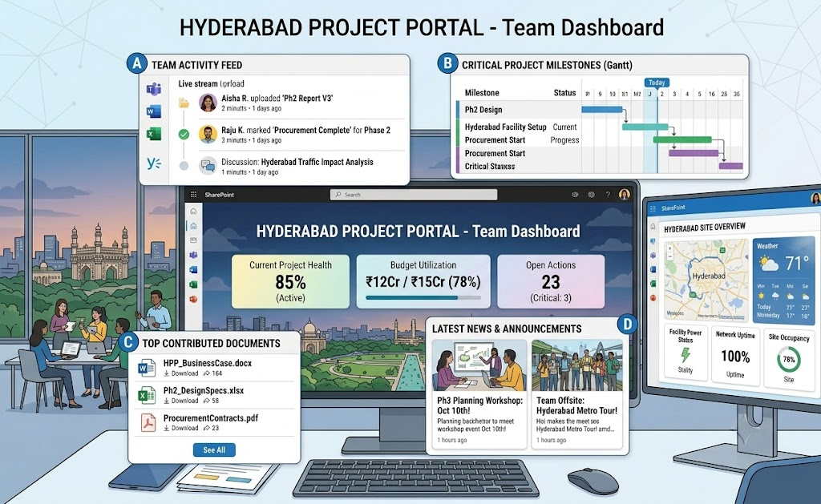This screenshot has width=821, height=504.
Task: Zoom out on the Hyderabad map
Action: click(669, 256)
